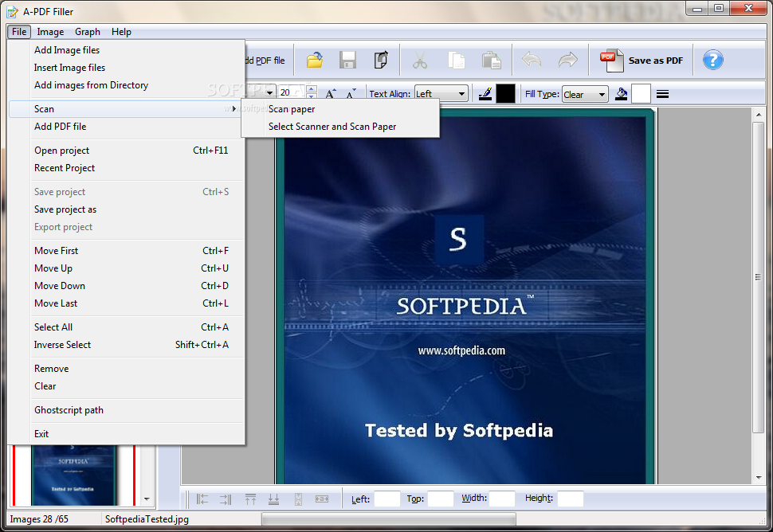Choose Add Image files from File menu
The image size is (773, 532).
tap(127, 49)
